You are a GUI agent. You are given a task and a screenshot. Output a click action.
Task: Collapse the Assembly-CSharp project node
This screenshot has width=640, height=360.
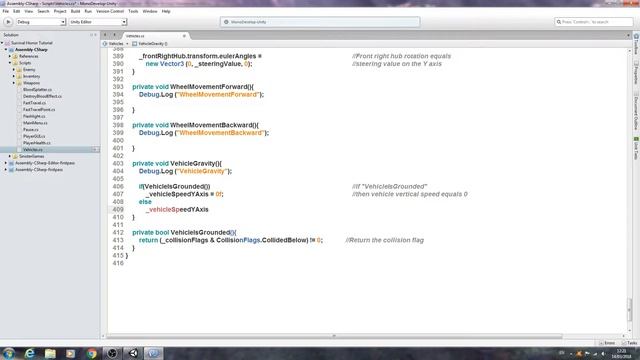tap(6, 49)
